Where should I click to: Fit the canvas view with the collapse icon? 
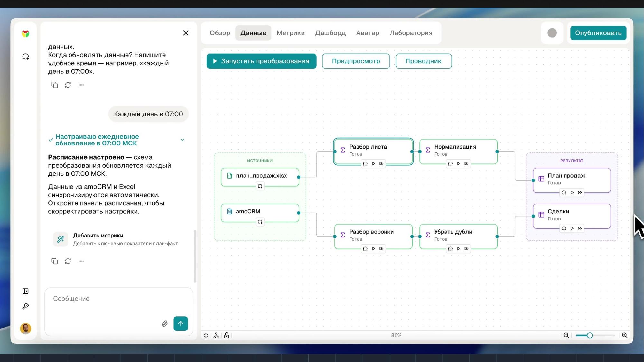coord(206,335)
